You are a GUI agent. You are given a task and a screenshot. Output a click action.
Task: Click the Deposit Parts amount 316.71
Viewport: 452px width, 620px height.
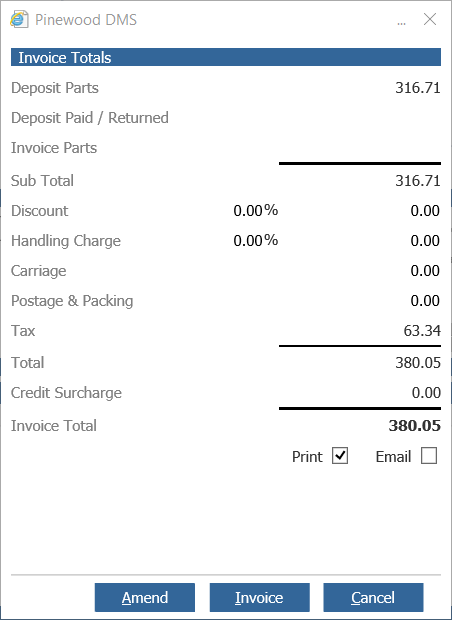pos(418,88)
